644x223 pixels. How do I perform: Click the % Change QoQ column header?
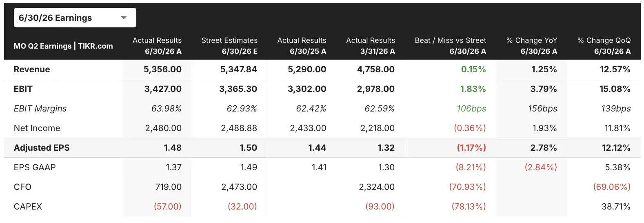(x=604, y=46)
